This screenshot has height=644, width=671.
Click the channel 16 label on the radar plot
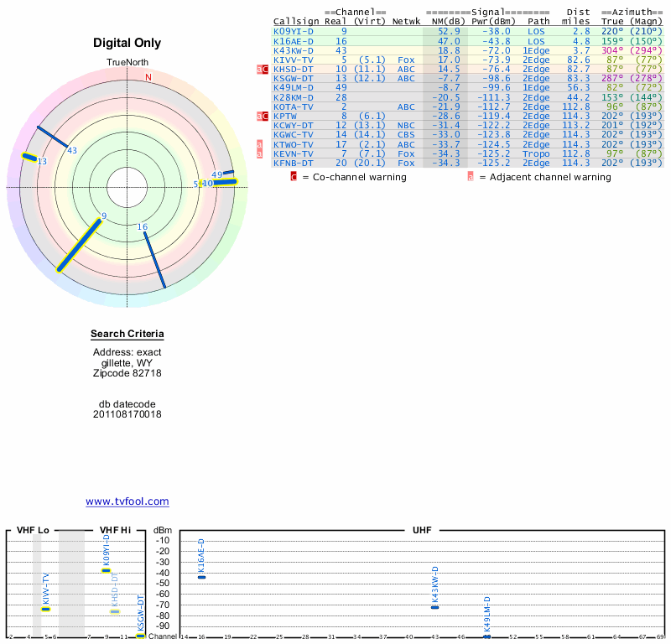click(143, 227)
